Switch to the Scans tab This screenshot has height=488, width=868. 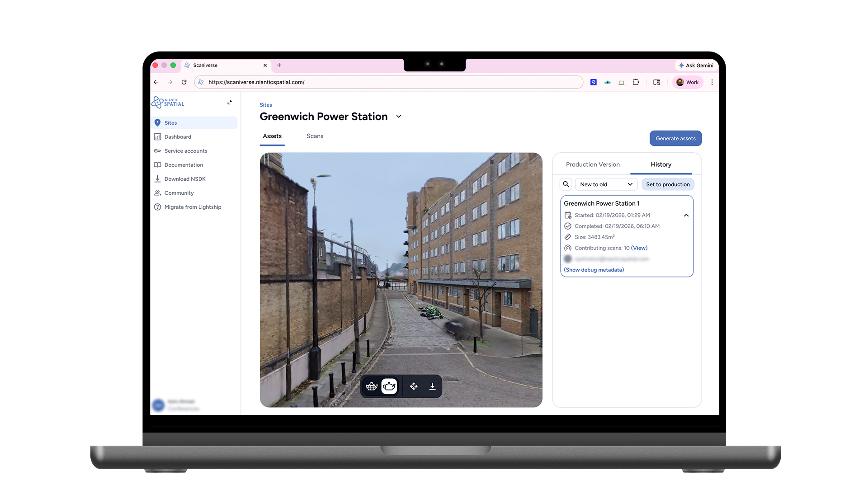[x=315, y=136]
